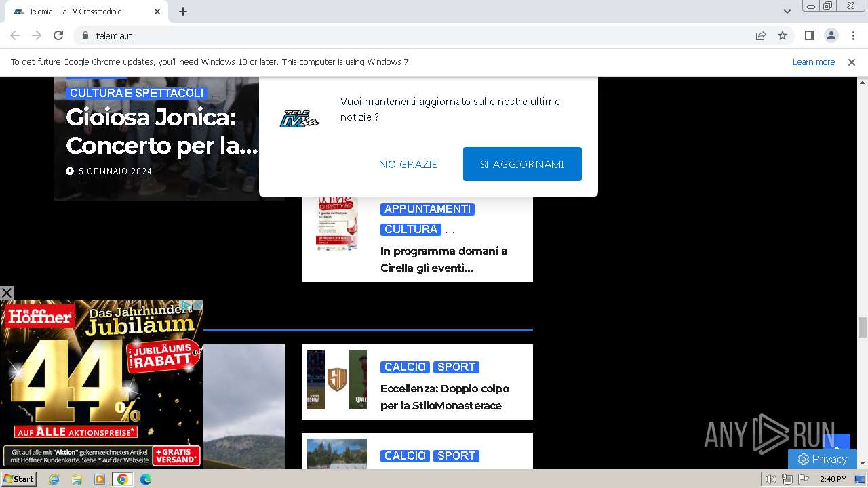Open Windows Explorer from taskbar
Screen dimensions: 868x488
(x=77, y=479)
